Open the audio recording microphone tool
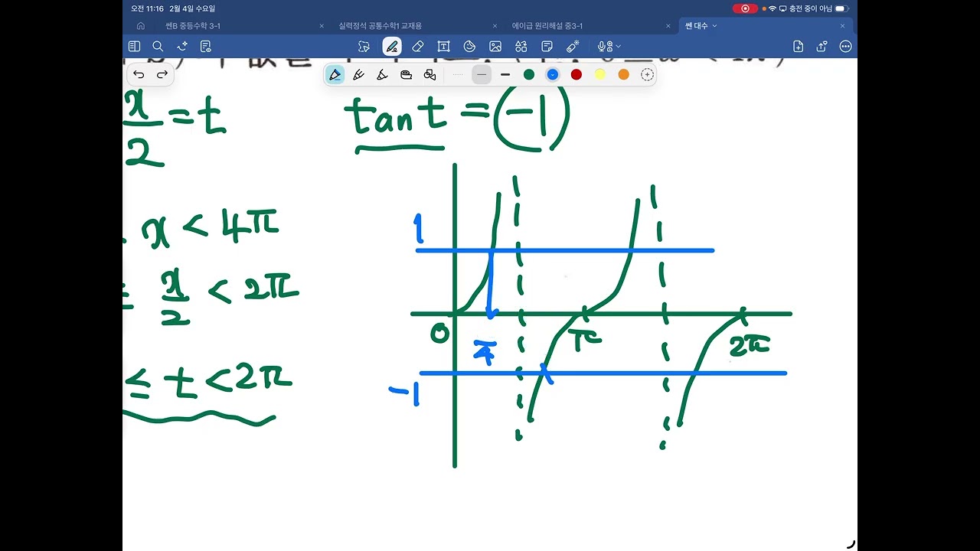This screenshot has width=980, height=551. click(x=605, y=46)
